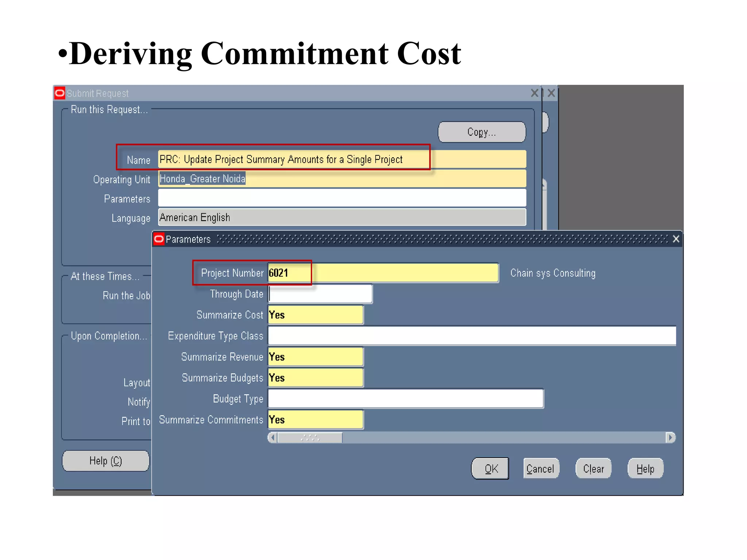This screenshot has height=560, width=747.
Task: Click OK in Parameters dialog
Action: (x=490, y=468)
